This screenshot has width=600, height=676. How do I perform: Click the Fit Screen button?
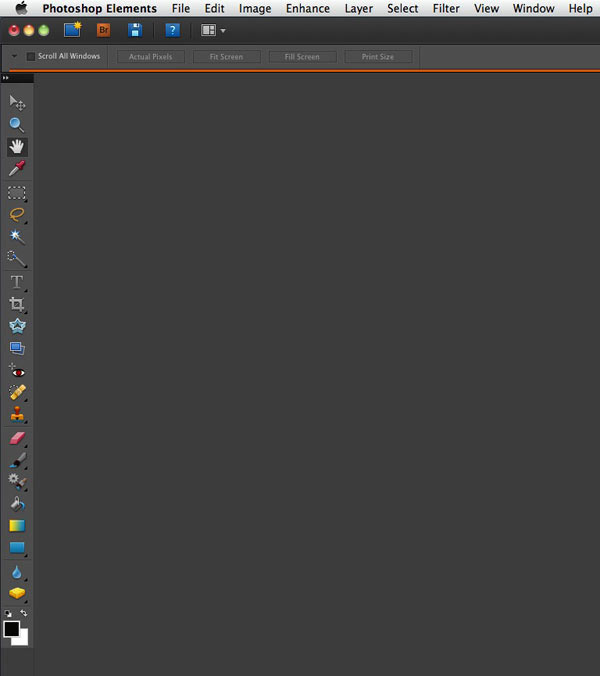(226, 56)
